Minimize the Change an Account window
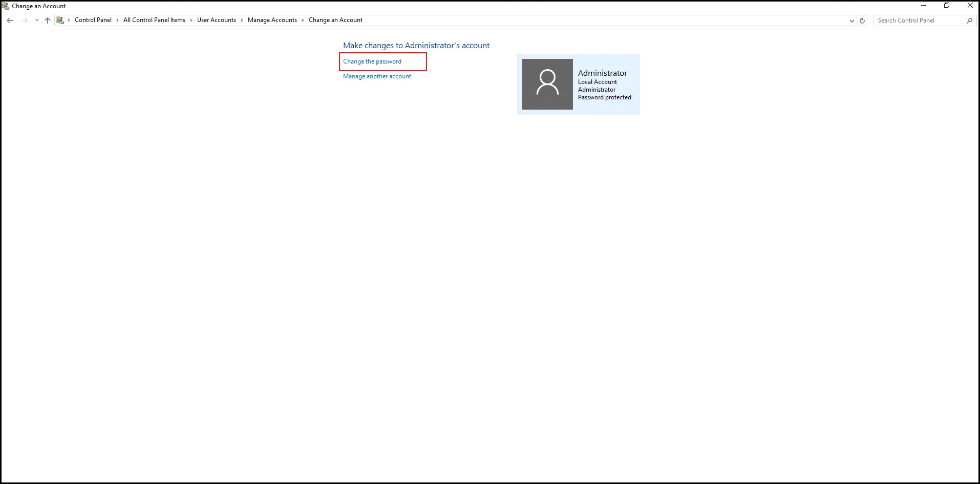Image resolution: width=980 pixels, height=484 pixels. click(x=924, y=6)
